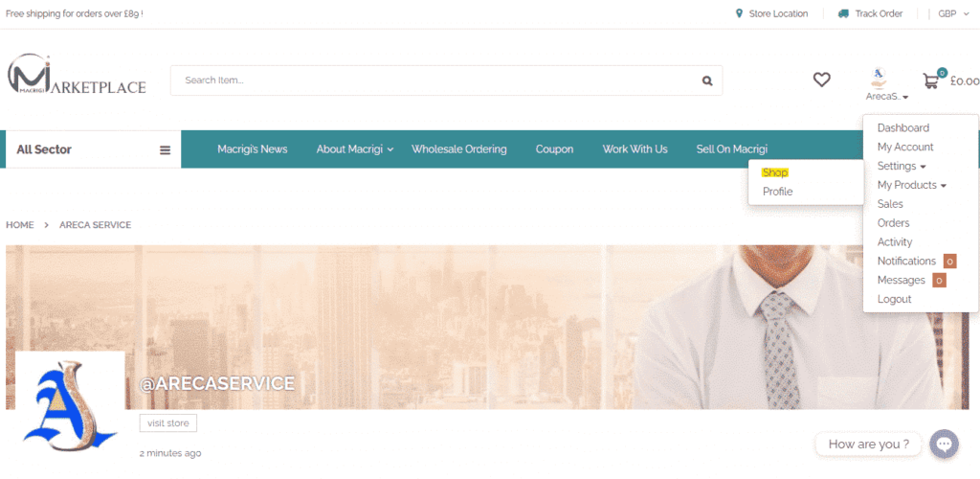Open My Account from the menu
This screenshot has height=479, width=980.
pyautogui.click(x=905, y=147)
